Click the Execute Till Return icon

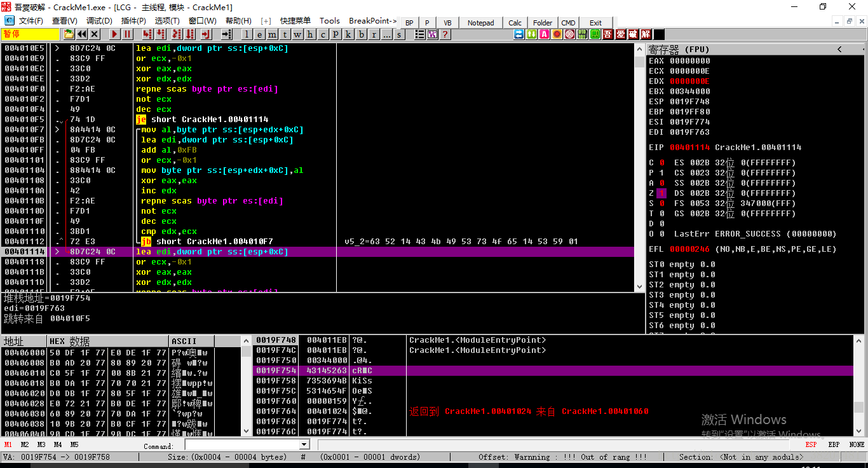(x=207, y=34)
